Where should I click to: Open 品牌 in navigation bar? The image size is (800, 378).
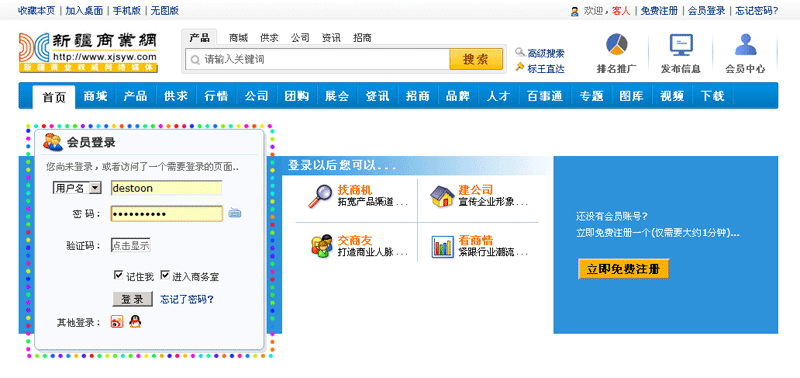(x=458, y=96)
